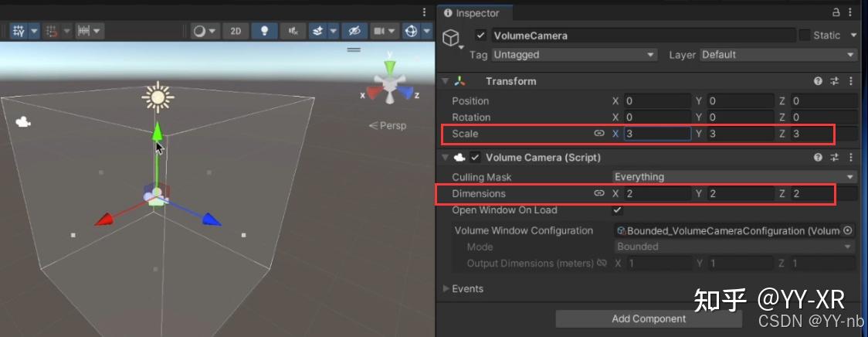Click the overlay drag handle bars in scene
Screen dimensions: 868x337
click(x=354, y=49)
